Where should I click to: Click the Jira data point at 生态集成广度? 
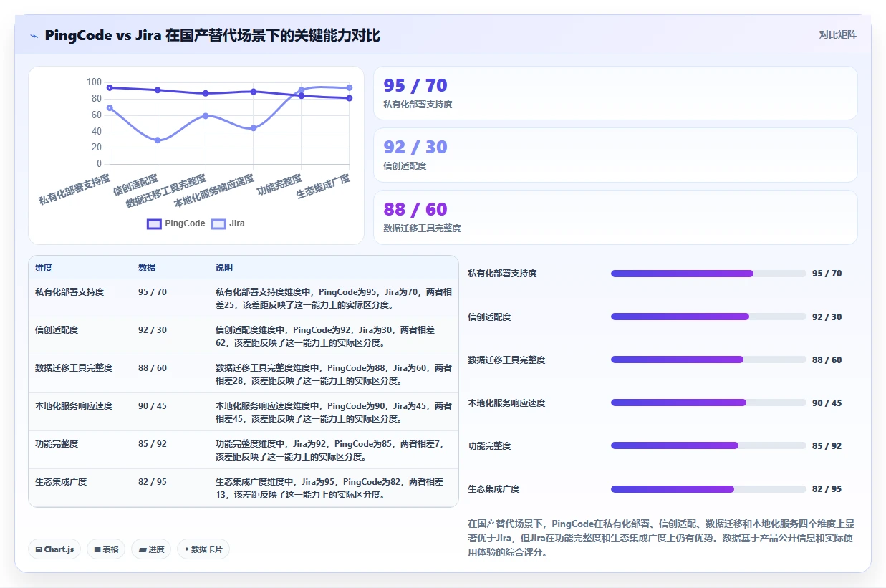pyautogui.click(x=349, y=87)
